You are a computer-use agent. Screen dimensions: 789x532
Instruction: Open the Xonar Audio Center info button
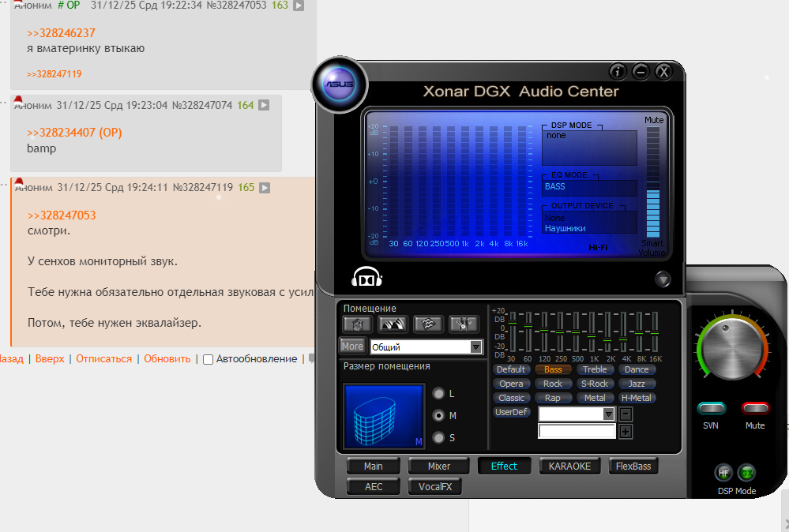(618, 72)
